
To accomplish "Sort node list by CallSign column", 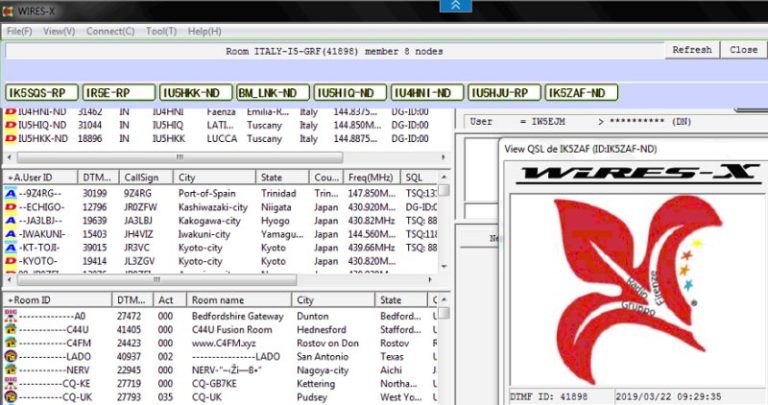I will click(146, 177).
